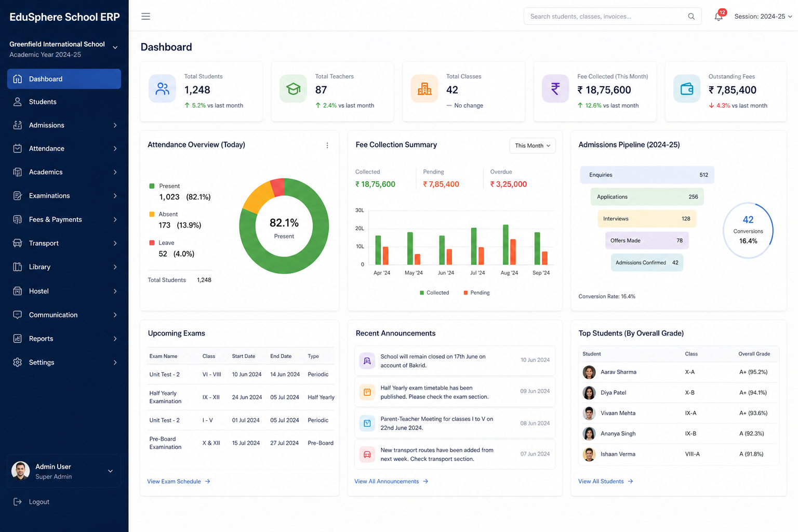Click the Enquiries 512 pipeline bar
The image size is (798, 532).
click(x=647, y=175)
